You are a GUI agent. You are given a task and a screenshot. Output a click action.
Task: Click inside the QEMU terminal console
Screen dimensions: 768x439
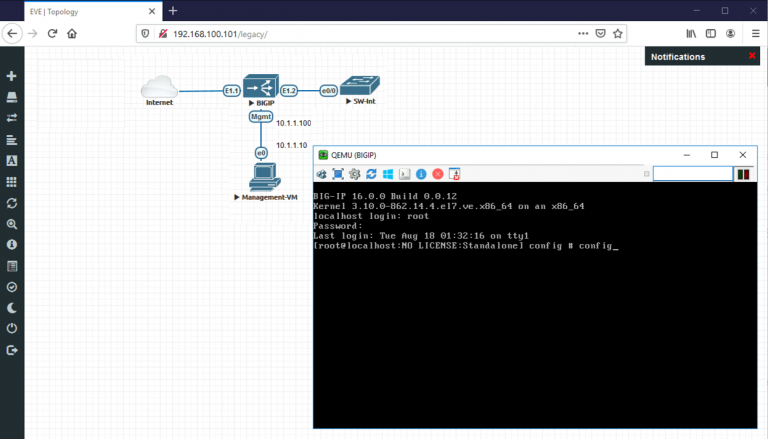tap(535, 305)
